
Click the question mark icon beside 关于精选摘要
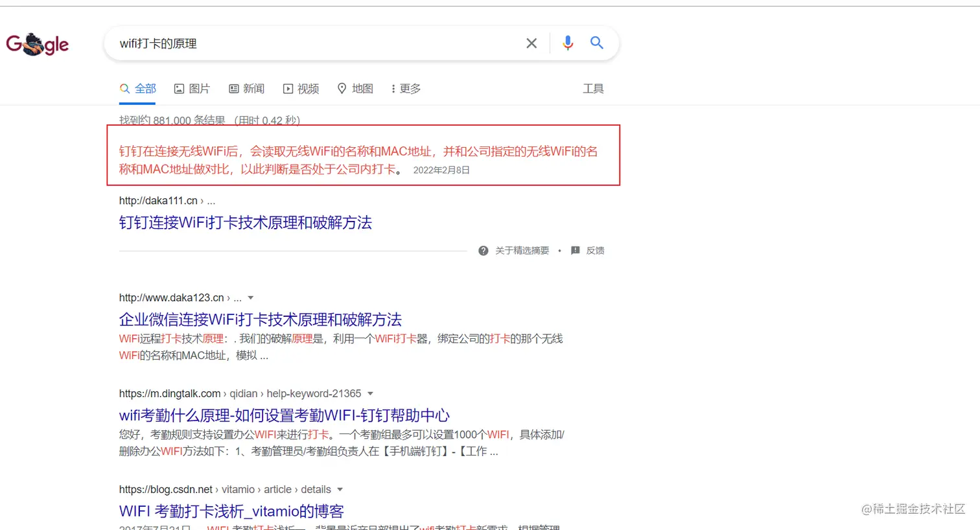484,251
